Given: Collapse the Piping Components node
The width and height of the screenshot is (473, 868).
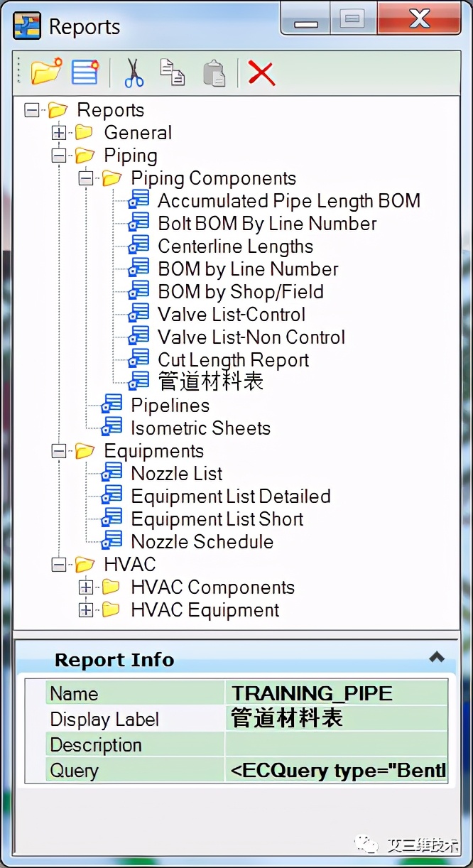Looking at the screenshot, I should tap(86, 178).
